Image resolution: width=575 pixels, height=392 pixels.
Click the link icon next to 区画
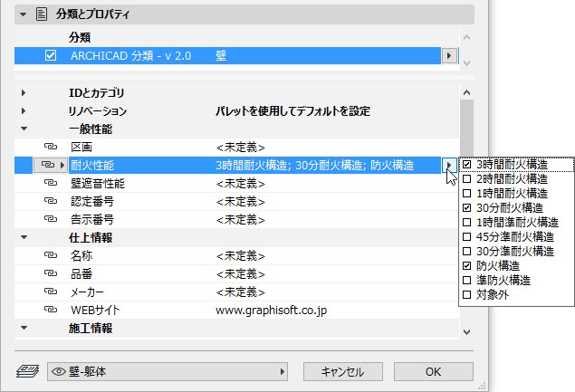click(x=51, y=147)
